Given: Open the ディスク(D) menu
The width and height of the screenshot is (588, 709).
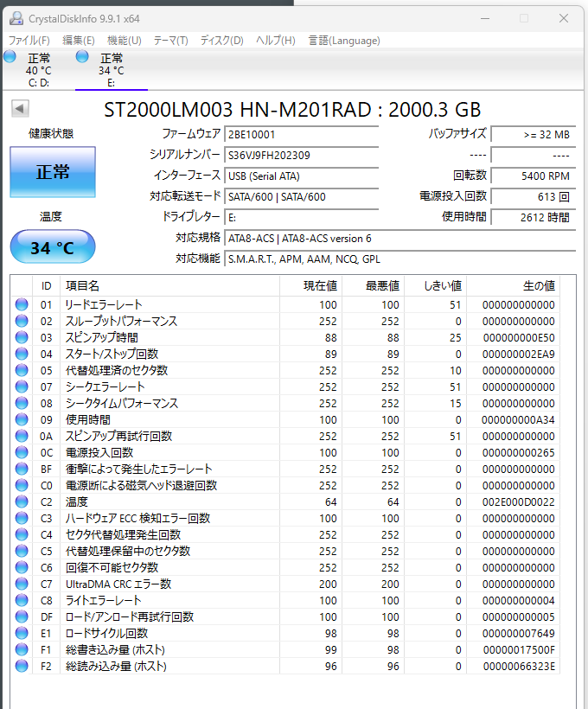Looking at the screenshot, I should click(222, 41).
